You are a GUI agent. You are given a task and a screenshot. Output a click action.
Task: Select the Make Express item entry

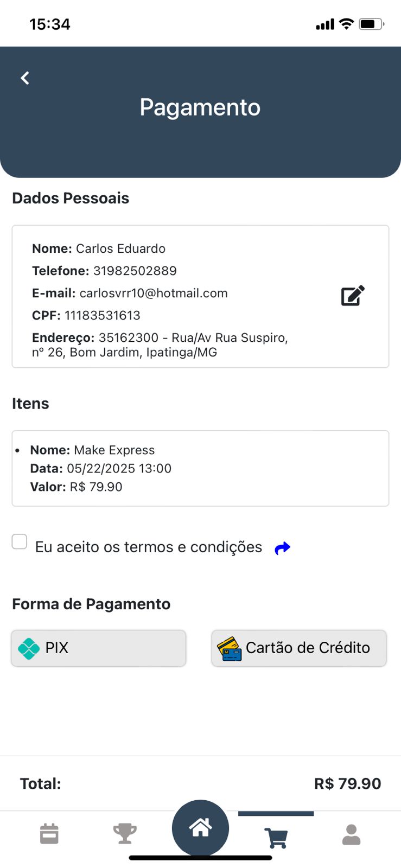[200, 468]
